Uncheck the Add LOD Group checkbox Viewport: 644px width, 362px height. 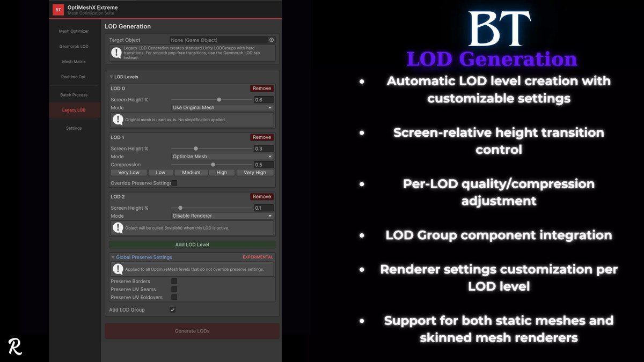pos(172,309)
